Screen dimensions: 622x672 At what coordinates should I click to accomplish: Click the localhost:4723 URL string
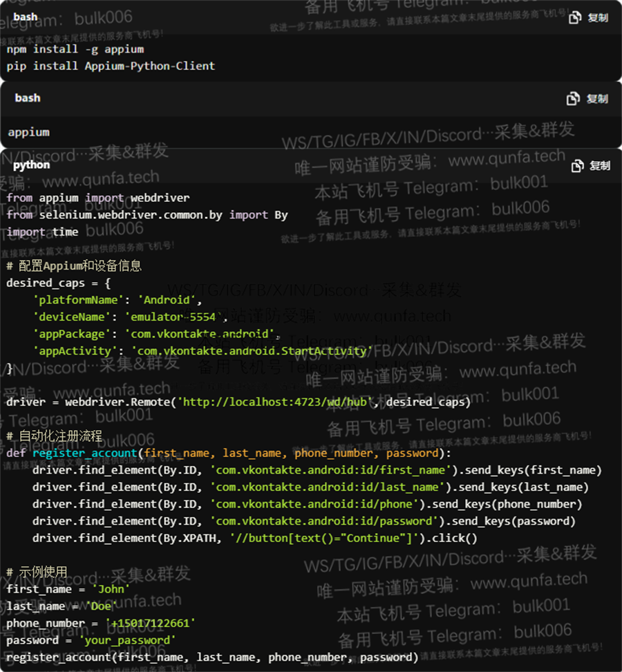click(x=275, y=402)
